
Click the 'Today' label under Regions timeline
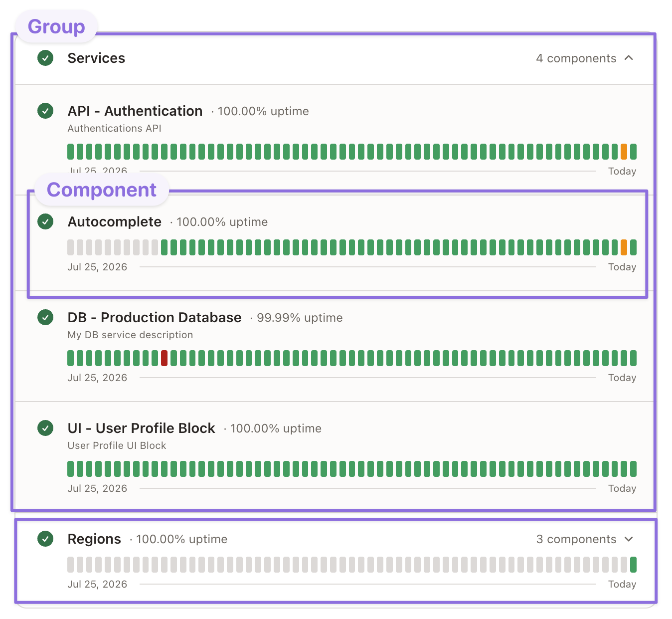point(622,584)
